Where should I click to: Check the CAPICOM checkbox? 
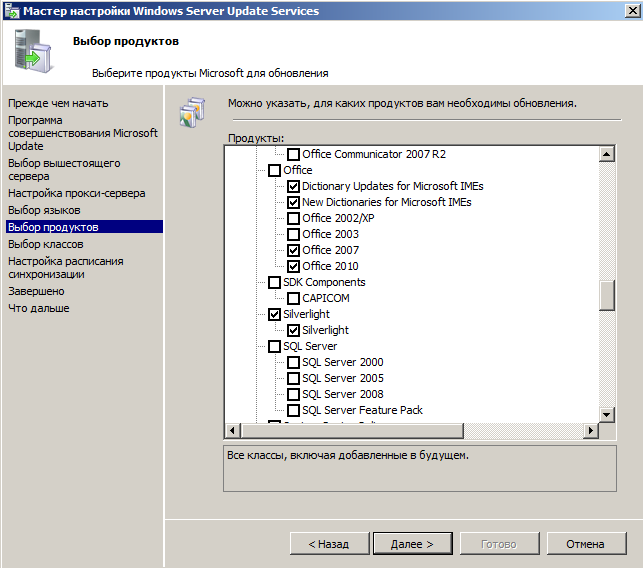click(x=293, y=298)
